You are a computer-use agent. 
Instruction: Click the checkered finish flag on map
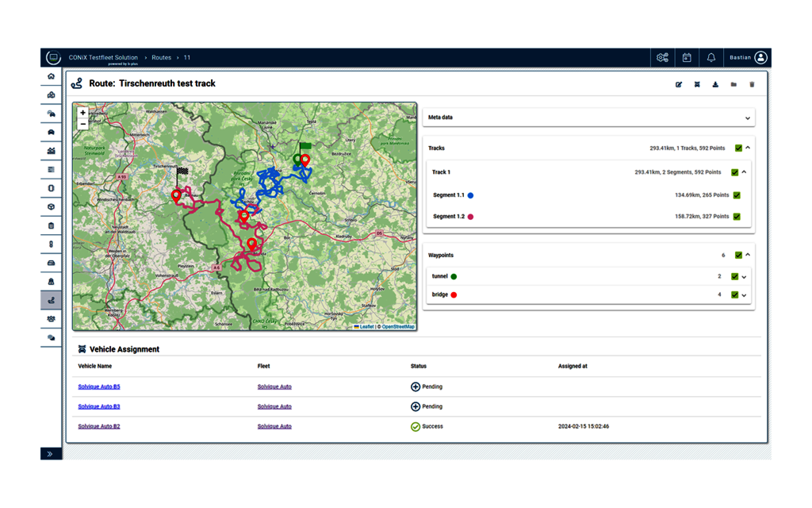(x=182, y=171)
